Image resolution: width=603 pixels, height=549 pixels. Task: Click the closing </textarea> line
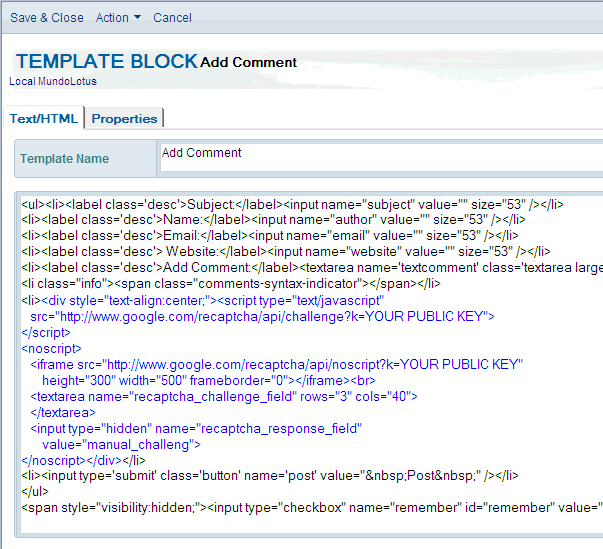63,413
